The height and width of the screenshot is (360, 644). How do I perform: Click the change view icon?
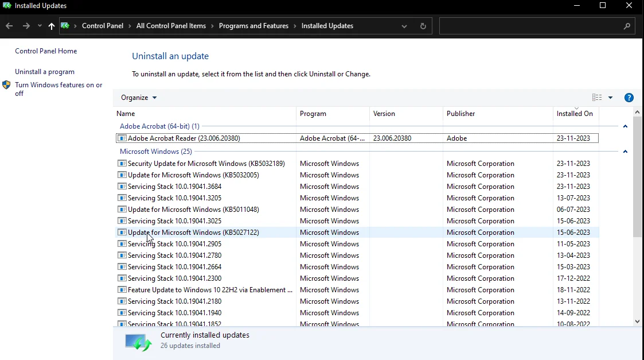[597, 98]
